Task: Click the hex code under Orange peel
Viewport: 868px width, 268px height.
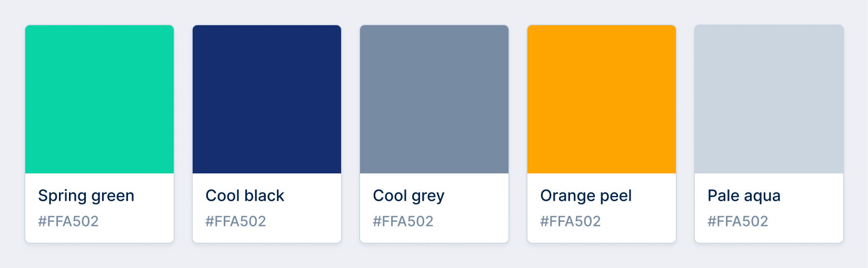Action: pos(571,221)
